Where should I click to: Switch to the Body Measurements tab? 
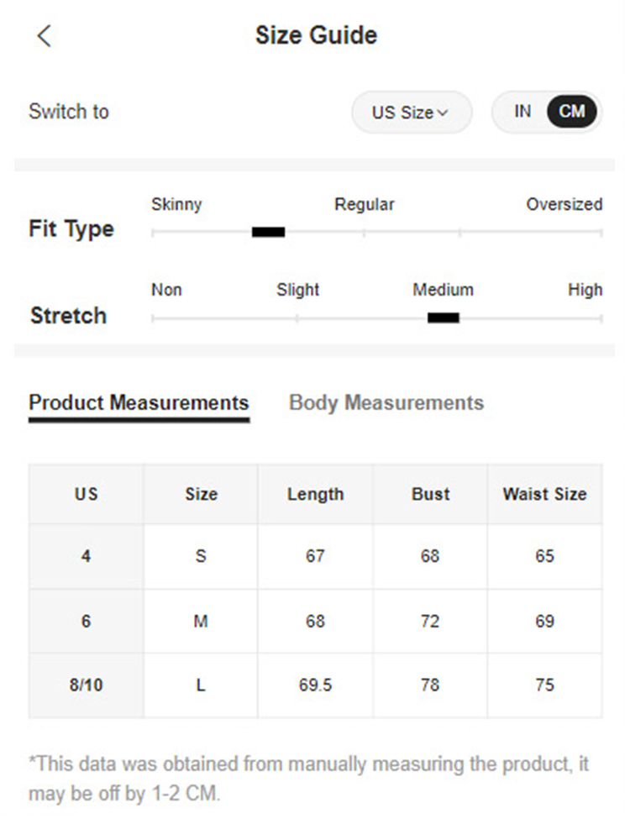point(386,402)
